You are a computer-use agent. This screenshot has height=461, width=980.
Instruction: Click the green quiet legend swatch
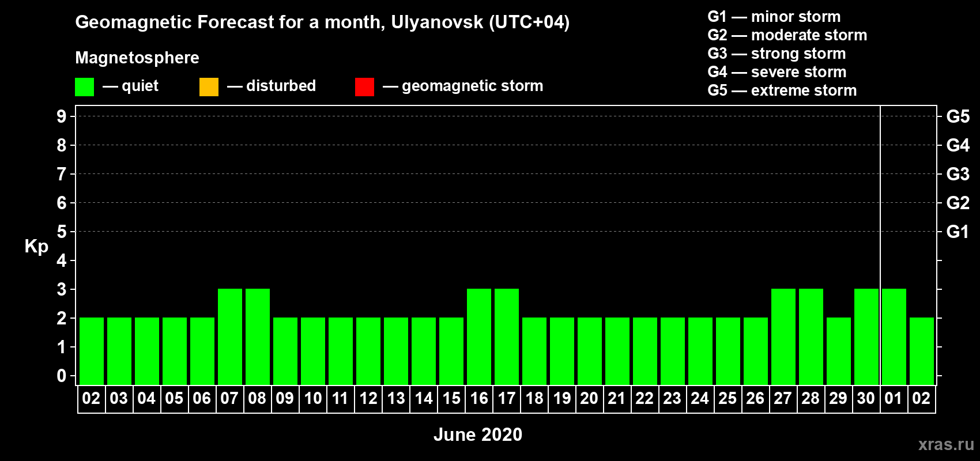[x=84, y=87]
